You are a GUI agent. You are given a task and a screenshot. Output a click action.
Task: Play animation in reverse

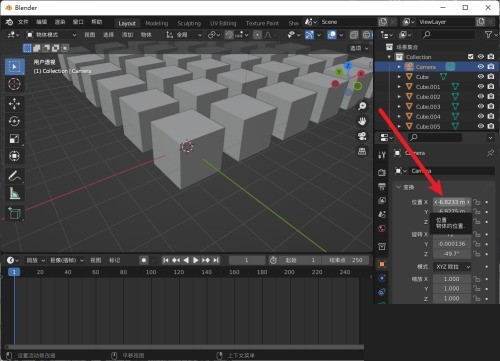[186, 260]
